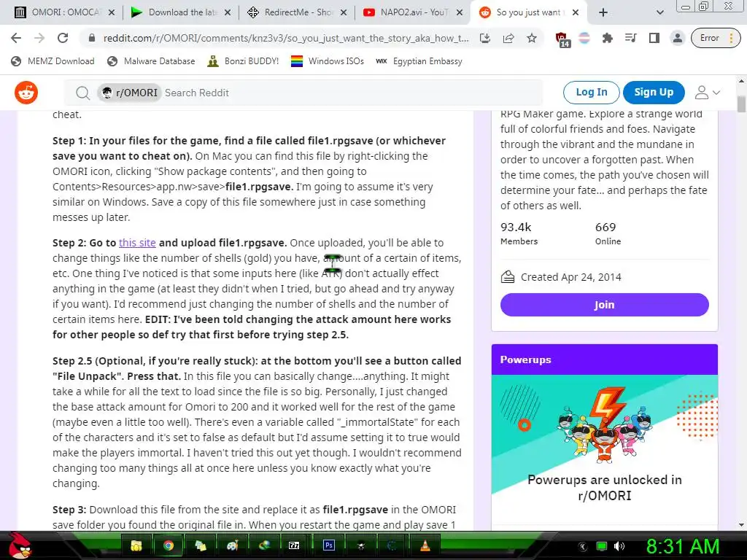Open 7-Zip from the taskbar
The width and height of the screenshot is (747, 560).
click(x=294, y=545)
